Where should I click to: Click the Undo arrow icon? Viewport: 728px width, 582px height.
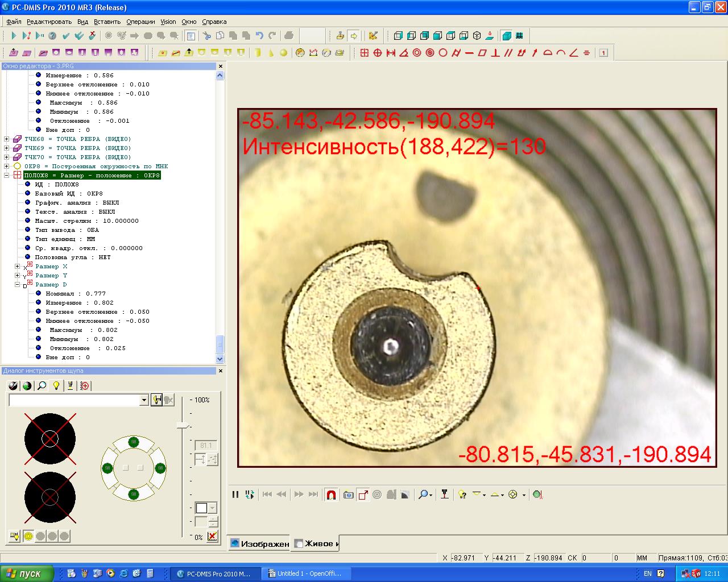[259, 36]
